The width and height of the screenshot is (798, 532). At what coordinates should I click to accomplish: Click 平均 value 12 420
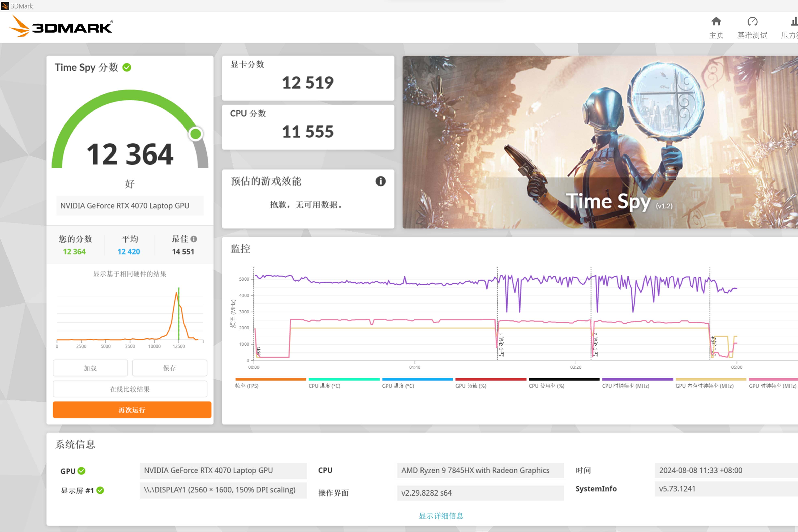(129, 252)
